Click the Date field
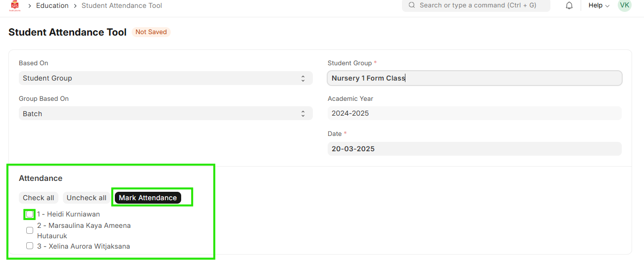The width and height of the screenshot is (644, 260). (x=474, y=149)
